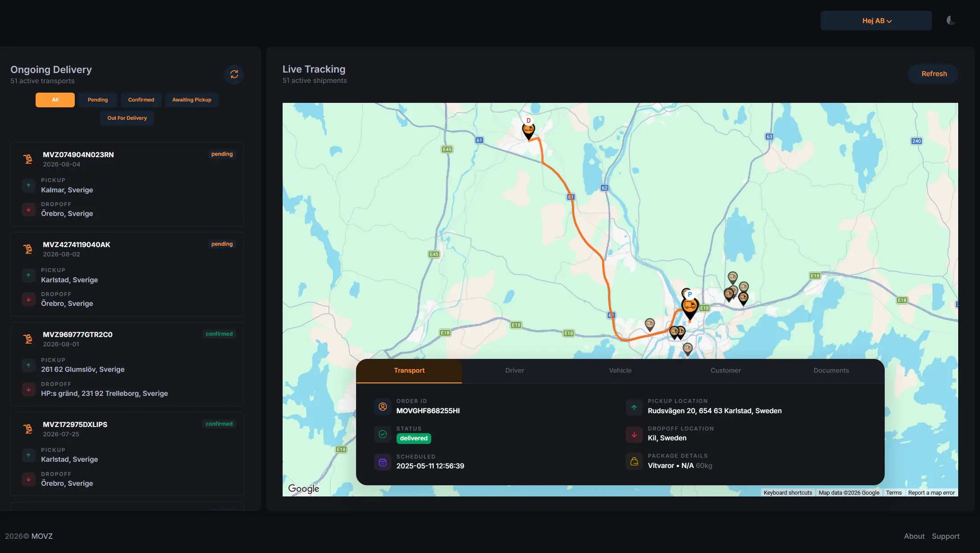
Task: Click dropoff arrow icon under MVZ074904N023RN
Action: point(28,209)
